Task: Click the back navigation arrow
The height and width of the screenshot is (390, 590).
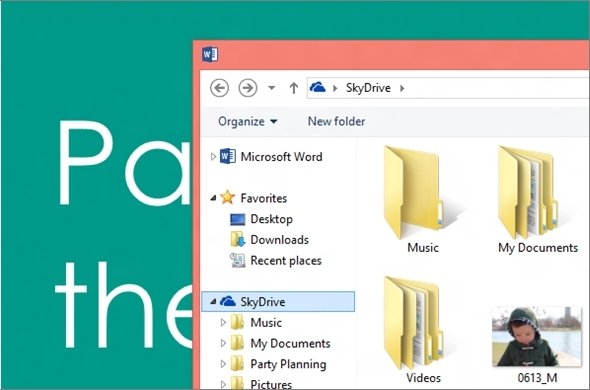Action: (x=219, y=88)
